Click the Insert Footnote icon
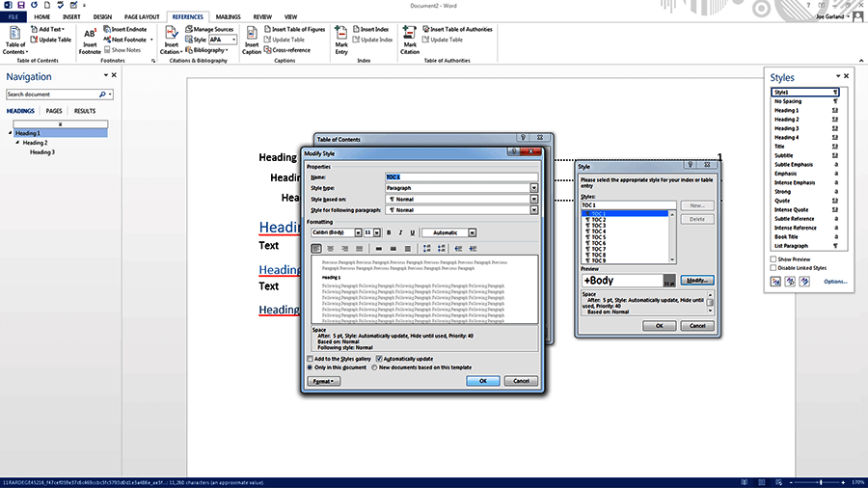 point(90,41)
